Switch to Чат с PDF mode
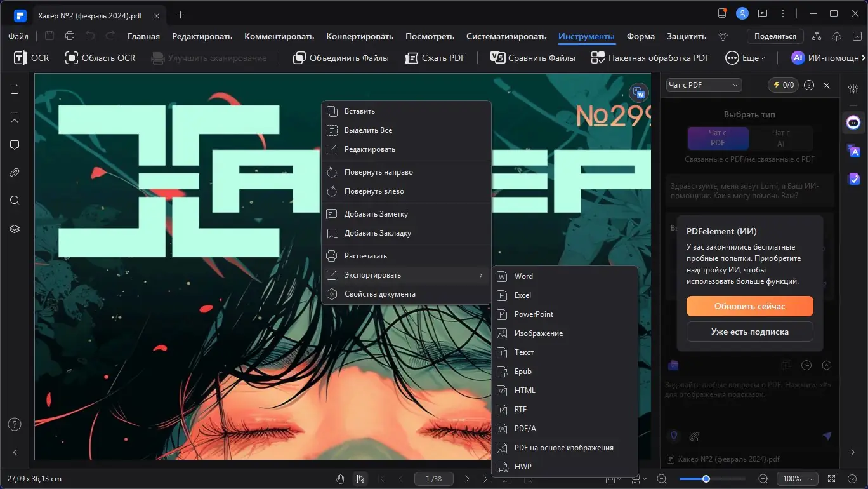This screenshot has height=489, width=868. 718,138
